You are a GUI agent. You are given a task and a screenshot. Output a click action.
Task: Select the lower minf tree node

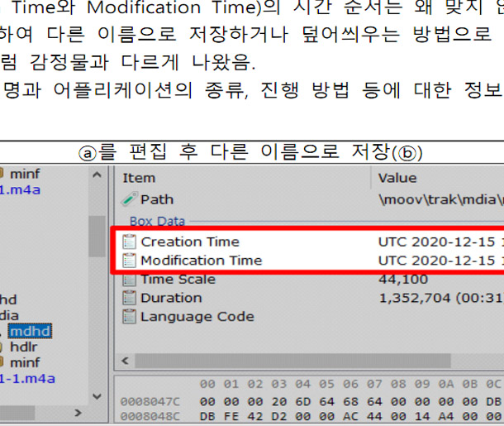(x=25, y=362)
